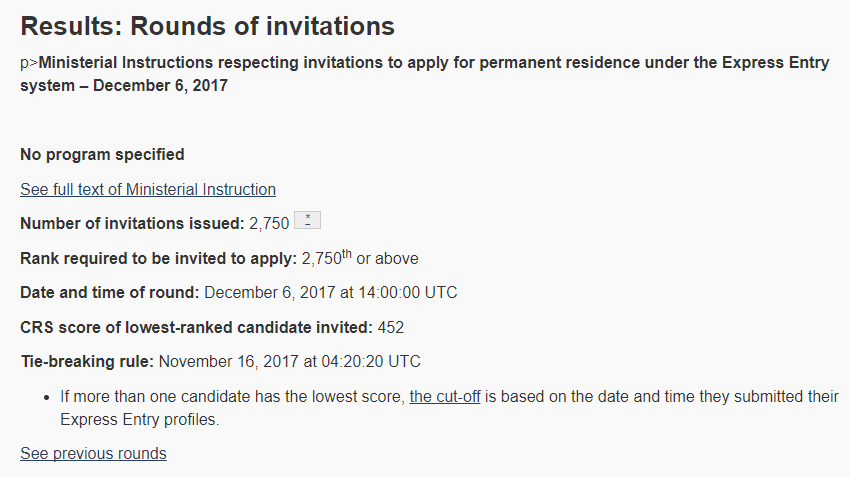Open the See previous rounds link
The image size is (850, 477).
pyautogui.click(x=93, y=453)
